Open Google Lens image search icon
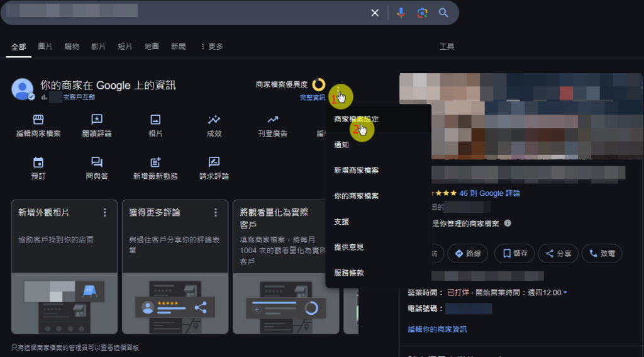Viewport: 644px width, 357px height. click(x=422, y=13)
